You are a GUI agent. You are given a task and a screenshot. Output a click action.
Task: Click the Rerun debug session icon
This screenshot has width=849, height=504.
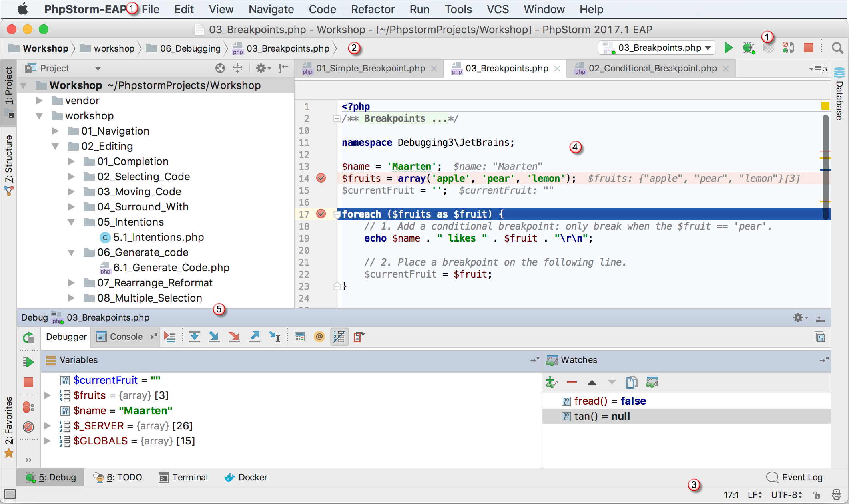pyautogui.click(x=28, y=338)
